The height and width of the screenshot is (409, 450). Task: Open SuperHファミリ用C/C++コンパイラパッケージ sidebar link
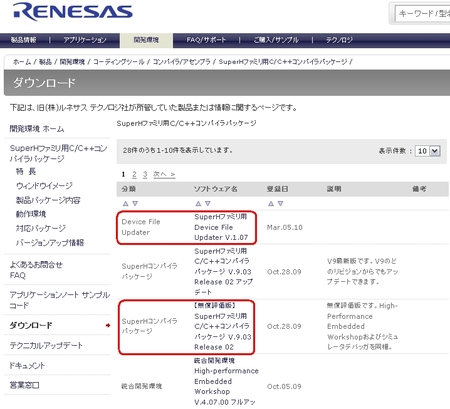click(58, 153)
